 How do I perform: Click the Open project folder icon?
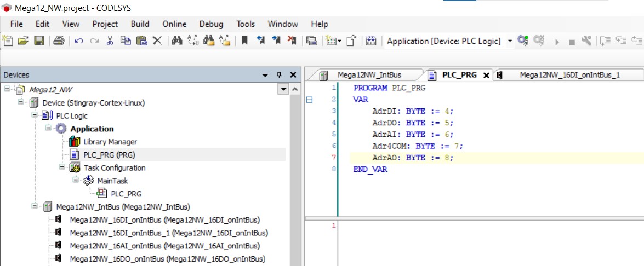[x=23, y=41]
